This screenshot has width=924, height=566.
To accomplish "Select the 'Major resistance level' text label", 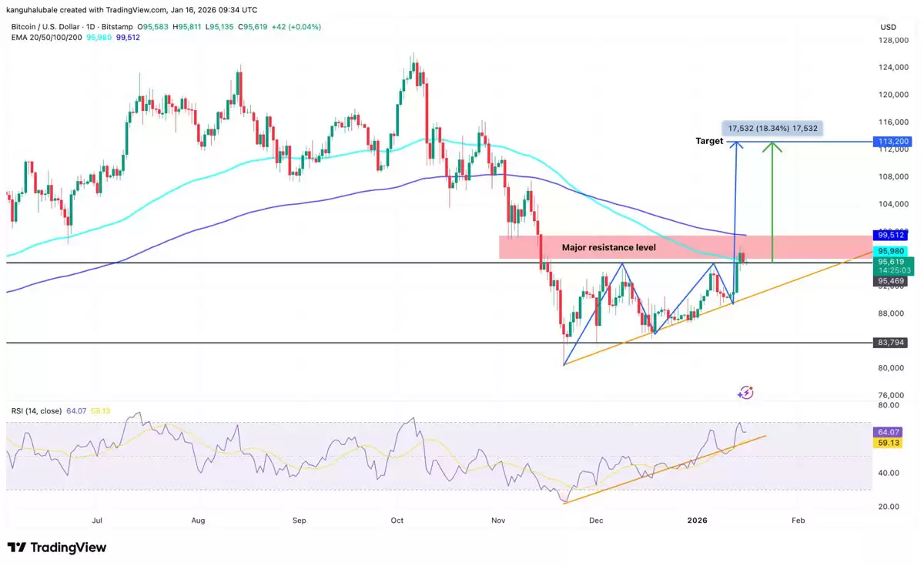I will click(608, 247).
